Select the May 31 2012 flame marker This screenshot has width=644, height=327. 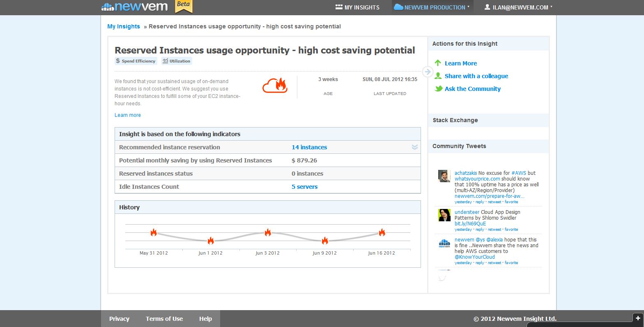(x=154, y=232)
